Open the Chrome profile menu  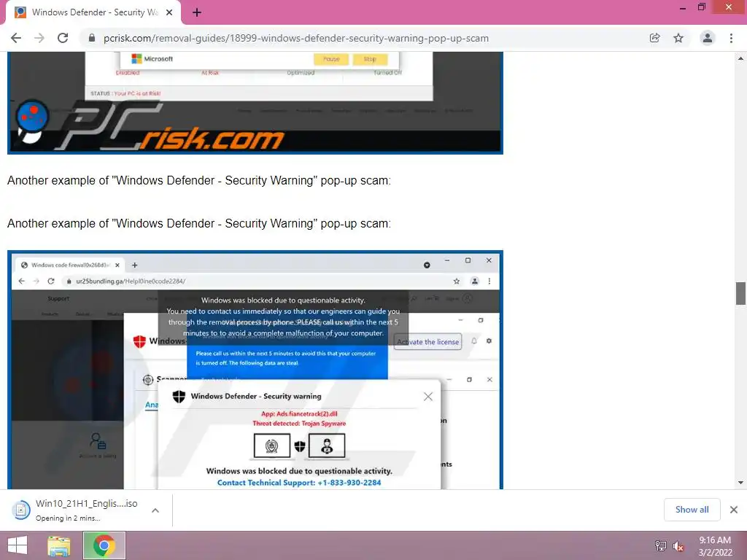pos(708,38)
